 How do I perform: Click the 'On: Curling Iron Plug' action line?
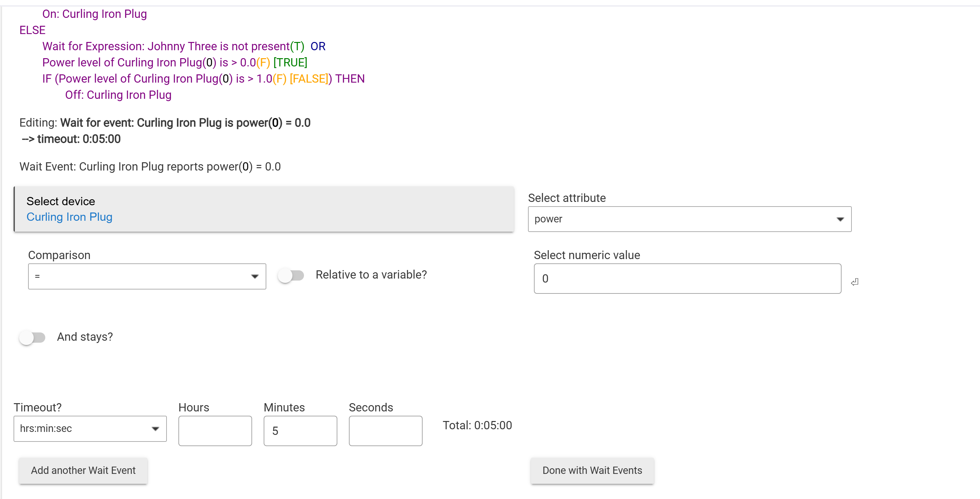coord(94,14)
